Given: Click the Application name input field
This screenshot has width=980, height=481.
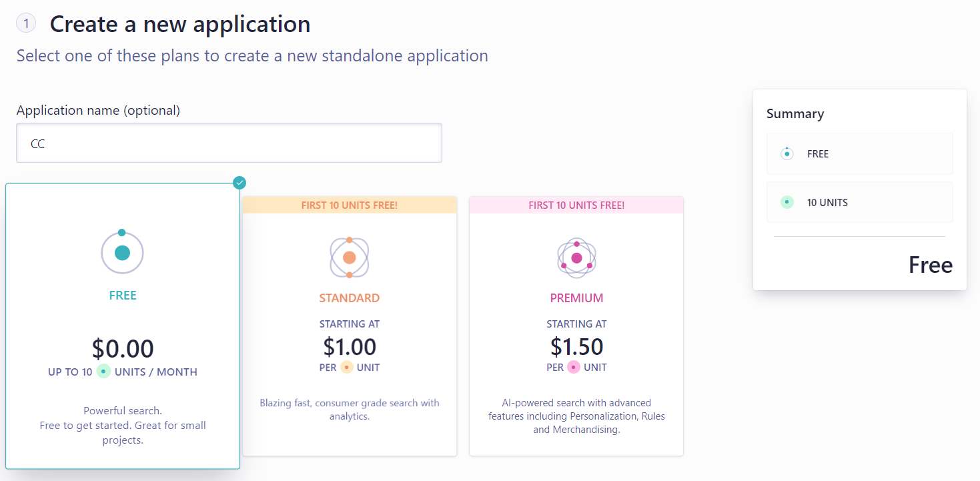Looking at the screenshot, I should coord(229,143).
